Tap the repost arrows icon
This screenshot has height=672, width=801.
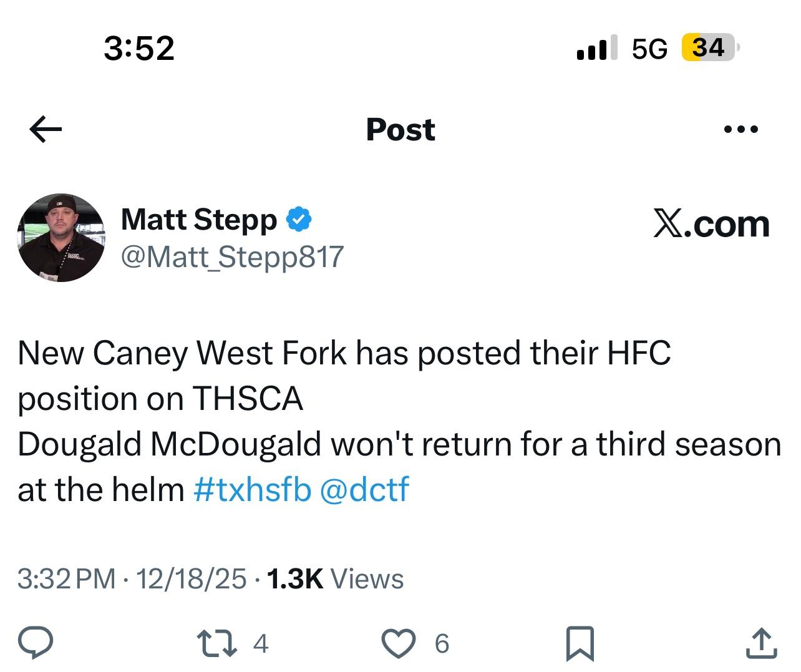click(x=216, y=643)
